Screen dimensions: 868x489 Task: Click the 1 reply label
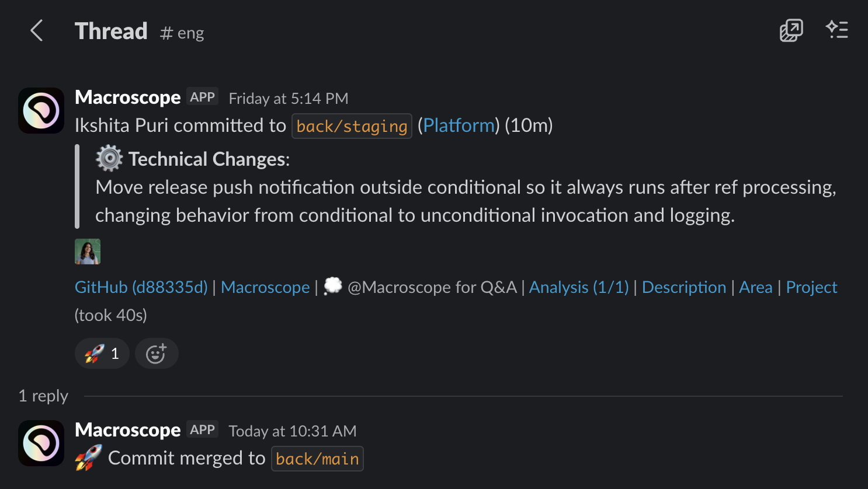[44, 396]
